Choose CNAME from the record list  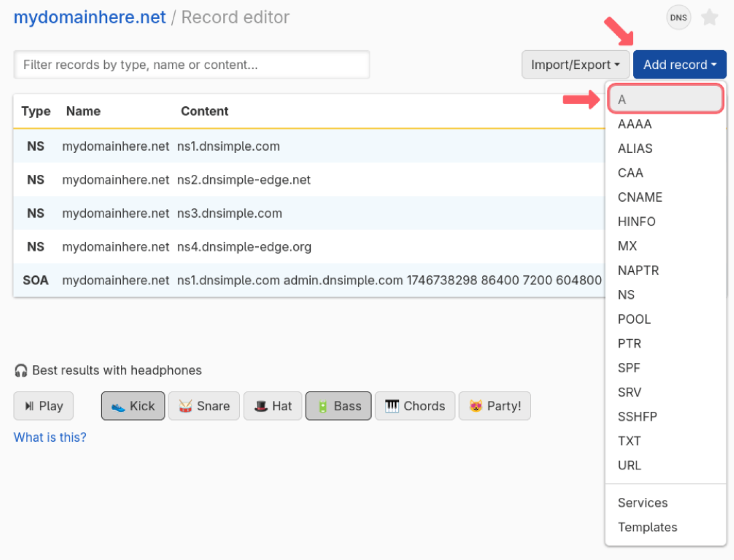pyautogui.click(x=640, y=197)
